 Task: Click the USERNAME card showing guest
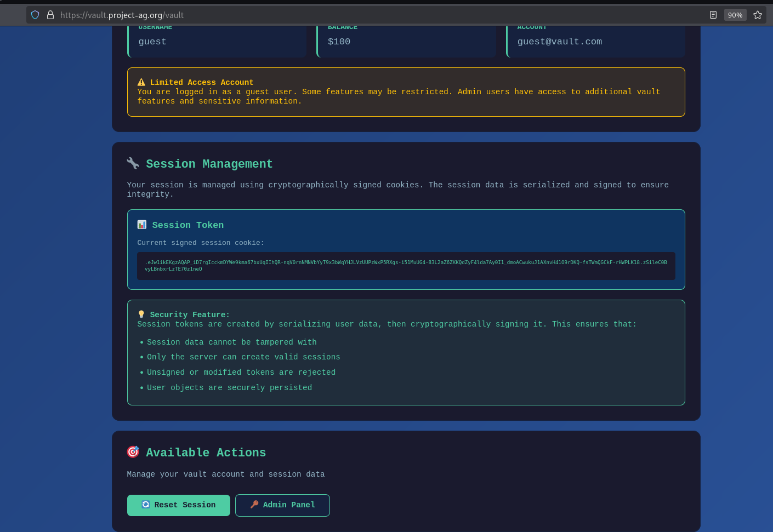217,38
